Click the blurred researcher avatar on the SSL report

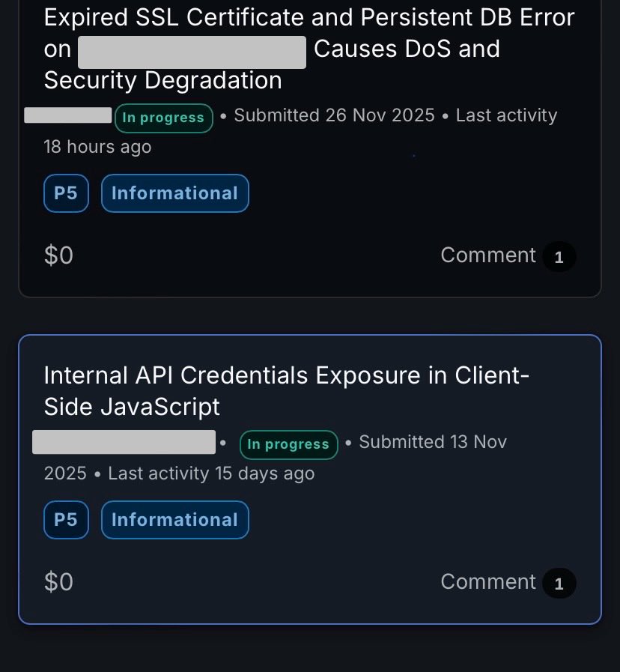pyautogui.click(x=67, y=116)
